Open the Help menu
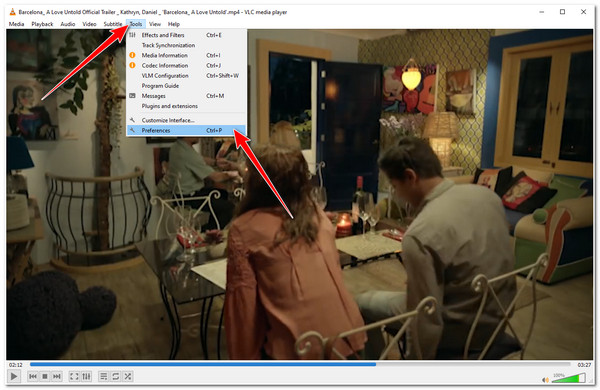Image resolution: width=600 pixels, height=390 pixels. [x=173, y=24]
